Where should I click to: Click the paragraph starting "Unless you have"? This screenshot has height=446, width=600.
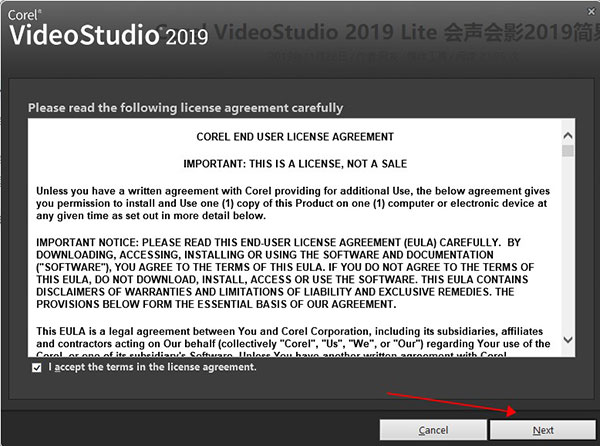tap(292, 204)
